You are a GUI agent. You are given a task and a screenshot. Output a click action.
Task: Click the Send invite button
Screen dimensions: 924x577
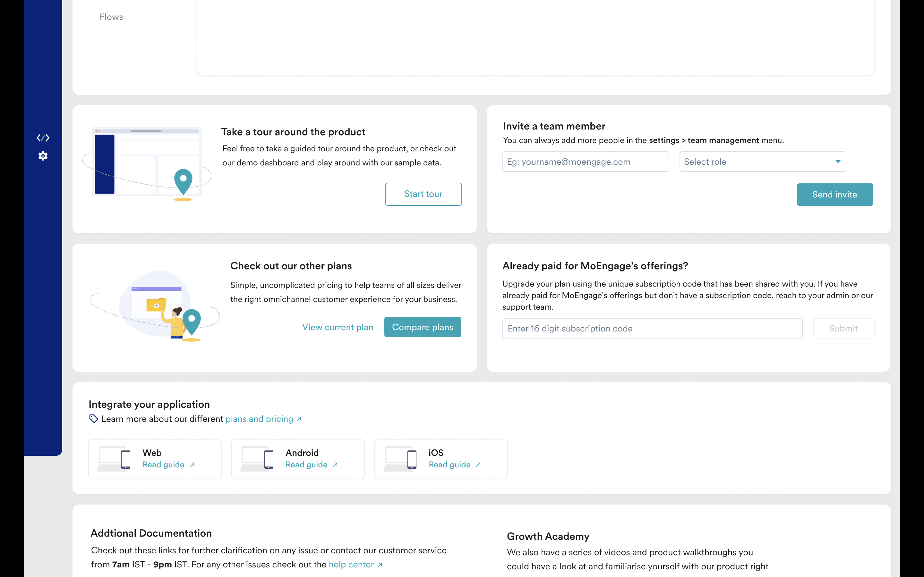click(x=834, y=195)
